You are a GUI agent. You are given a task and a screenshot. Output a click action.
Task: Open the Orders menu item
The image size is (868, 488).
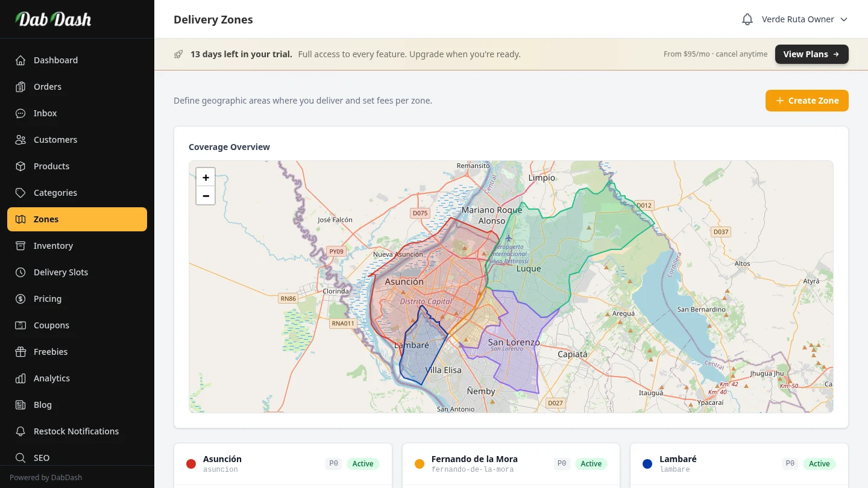[48, 87]
